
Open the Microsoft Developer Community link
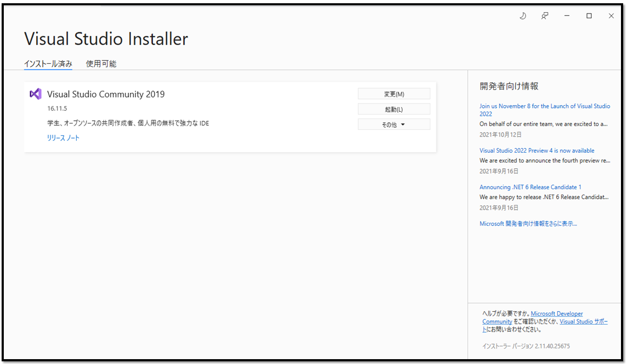click(532, 318)
